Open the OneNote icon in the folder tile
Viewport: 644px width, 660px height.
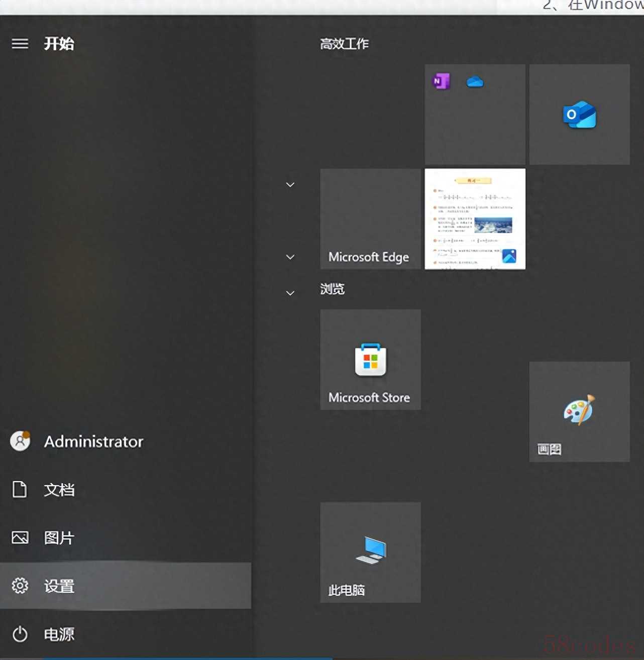(442, 81)
